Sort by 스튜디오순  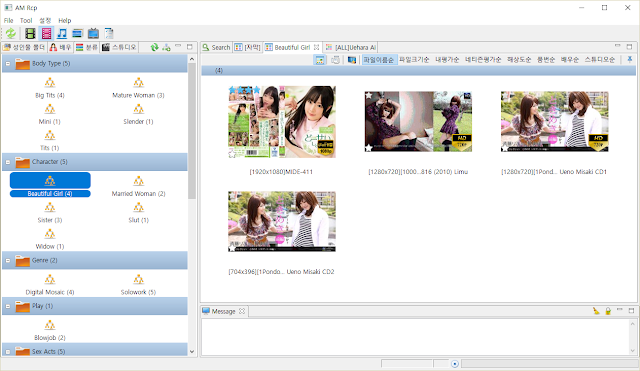click(600, 60)
